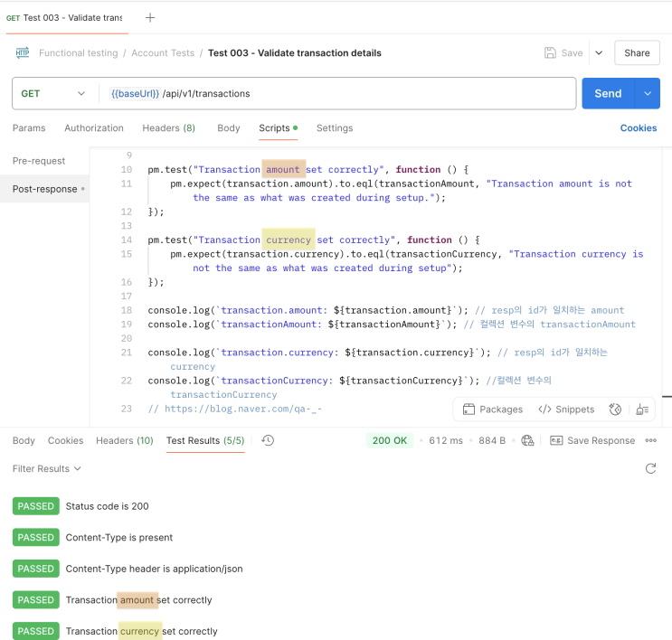Click the Share button
This screenshot has height=640, width=672.
point(637,52)
